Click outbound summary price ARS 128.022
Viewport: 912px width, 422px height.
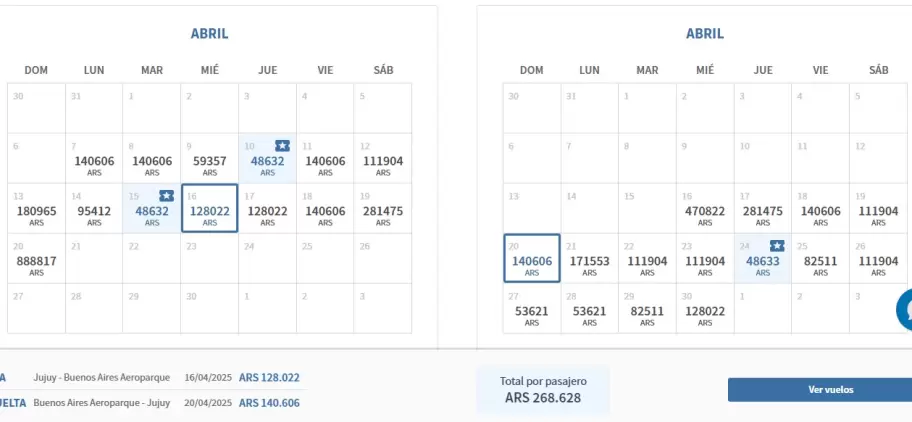269,378
